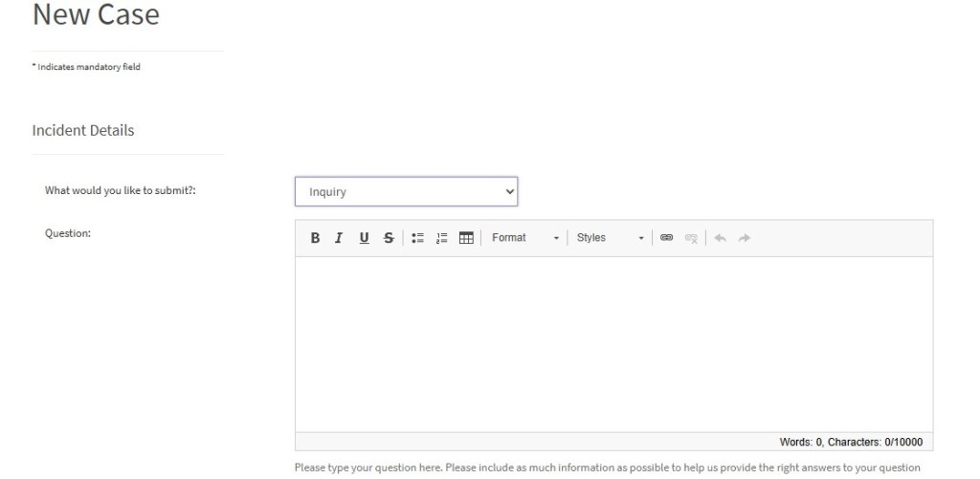This screenshot has width=980, height=479.
Task: Toggle Underline formatting in the editor toolbar
Action: (364, 238)
